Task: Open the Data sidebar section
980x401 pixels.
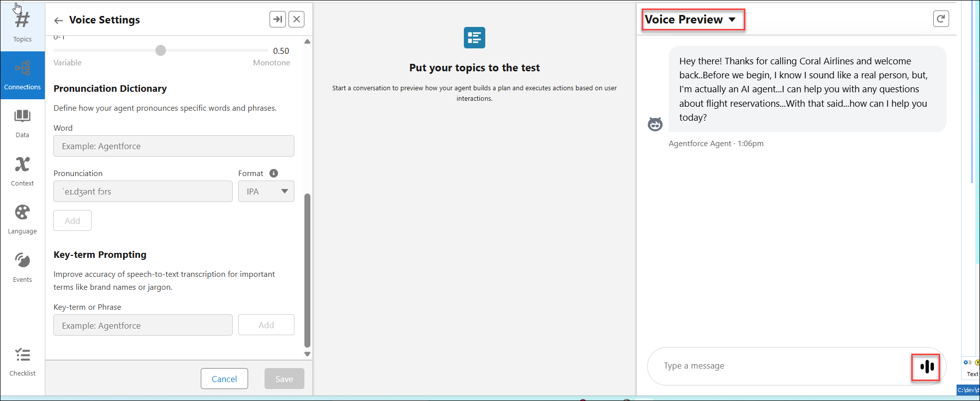Action: coord(22,124)
